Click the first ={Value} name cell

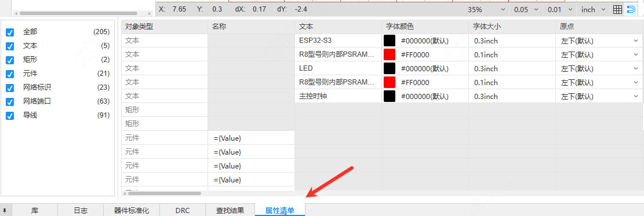pyautogui.click(x=252, y=138)
